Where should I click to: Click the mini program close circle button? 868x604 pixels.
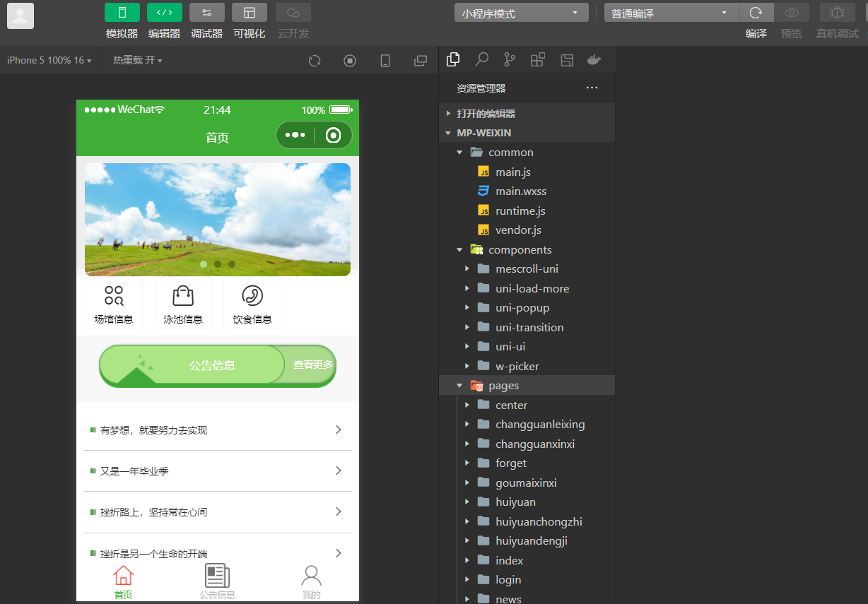[x=333, y=135]
